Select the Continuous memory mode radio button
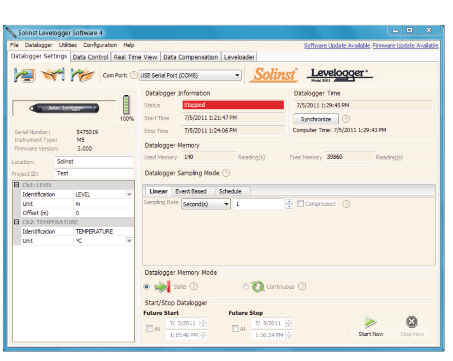 coord(246,286)
